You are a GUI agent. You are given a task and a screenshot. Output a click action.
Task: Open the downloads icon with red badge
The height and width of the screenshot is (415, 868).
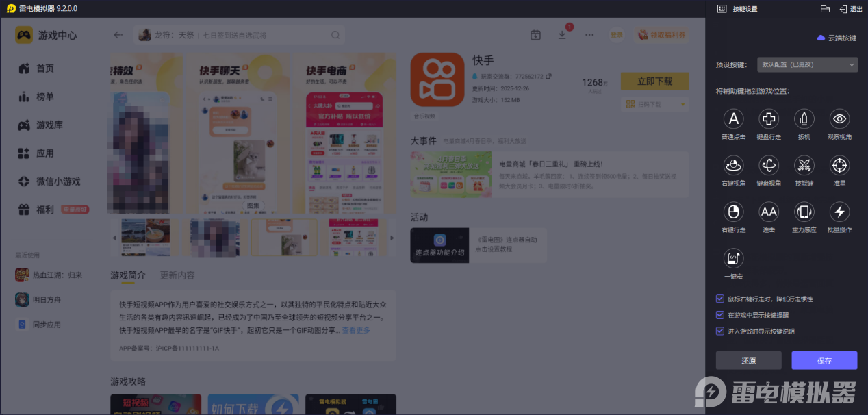click(562, 35)
